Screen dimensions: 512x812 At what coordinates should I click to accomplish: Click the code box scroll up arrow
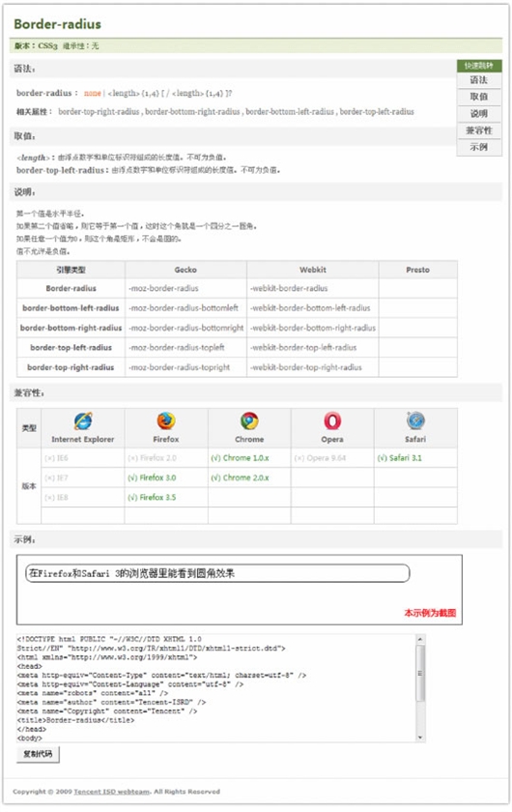click(x=420, y=640)
